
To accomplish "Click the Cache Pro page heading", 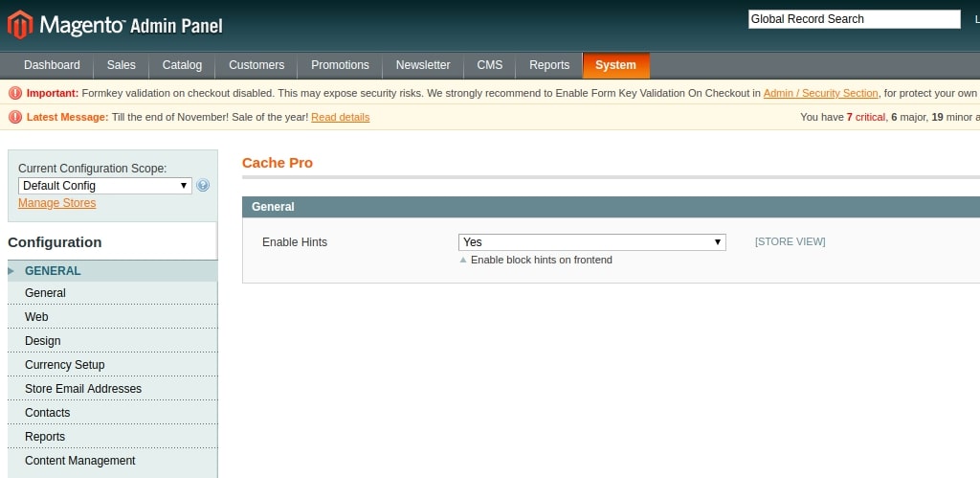I will (x=278, y=163).
